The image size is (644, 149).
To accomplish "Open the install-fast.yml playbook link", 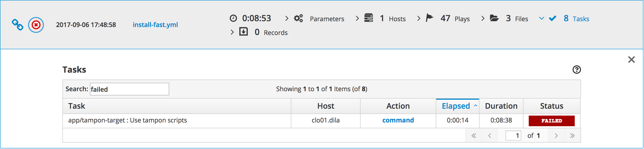I will [x=155, y=25].
